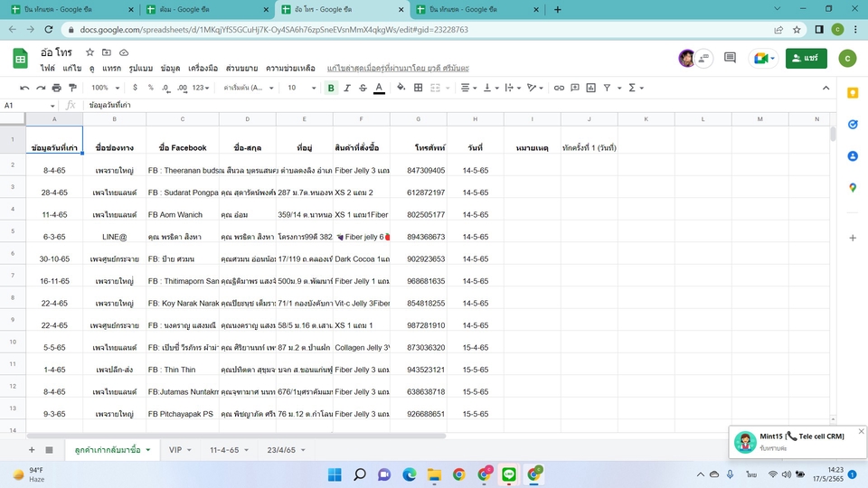Toggle bold formatting

(331, 88)
